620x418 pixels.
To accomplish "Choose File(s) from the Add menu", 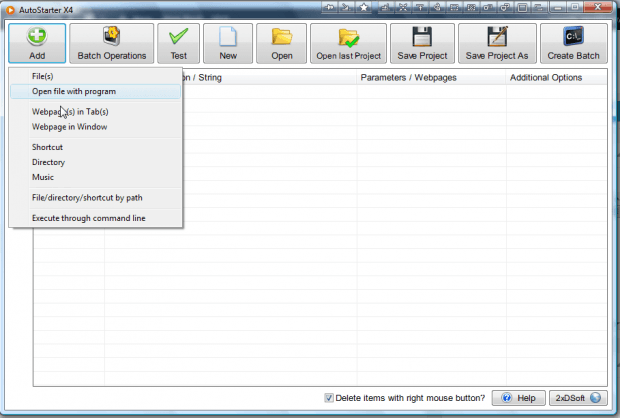I will pyautogui.click(x=95, y=76).
